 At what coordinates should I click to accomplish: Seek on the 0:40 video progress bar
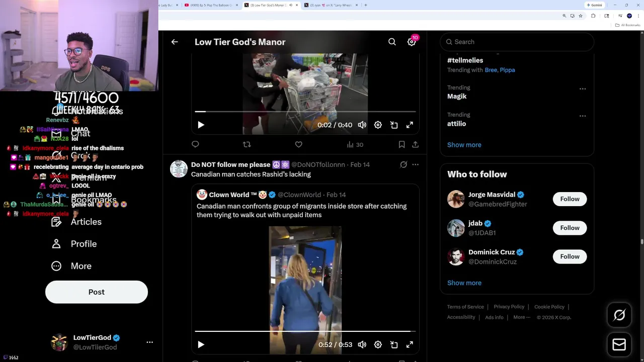(x=305, y=112)
